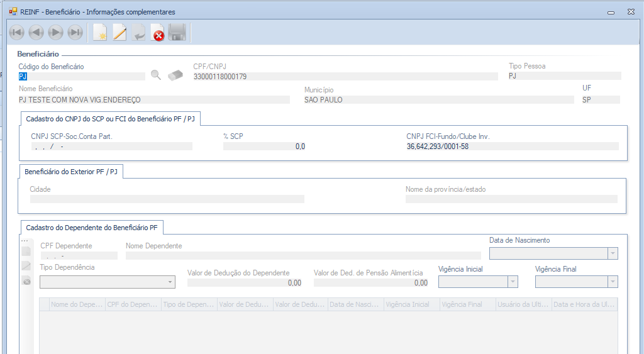
Task: Go to the previous record
Action: [36, 33]
